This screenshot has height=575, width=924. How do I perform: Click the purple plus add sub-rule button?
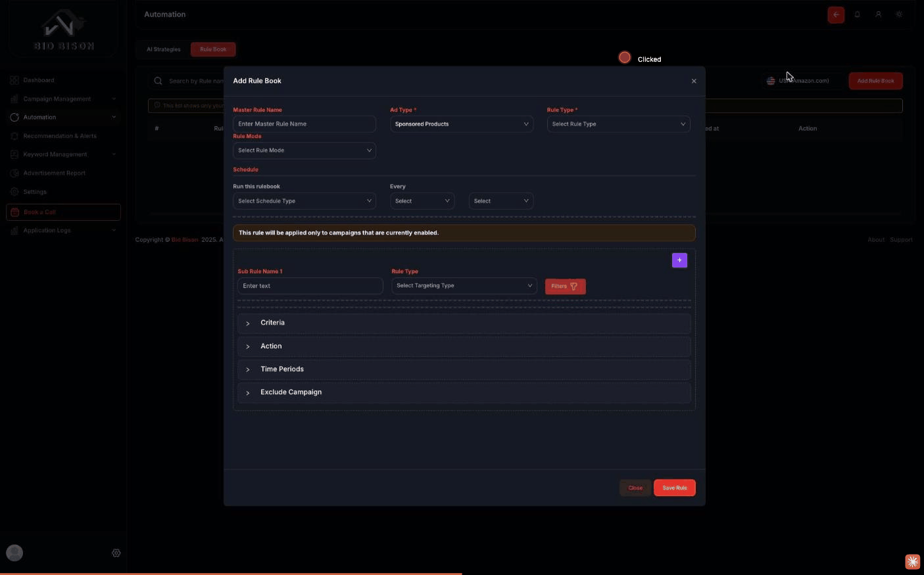[679, 260]
